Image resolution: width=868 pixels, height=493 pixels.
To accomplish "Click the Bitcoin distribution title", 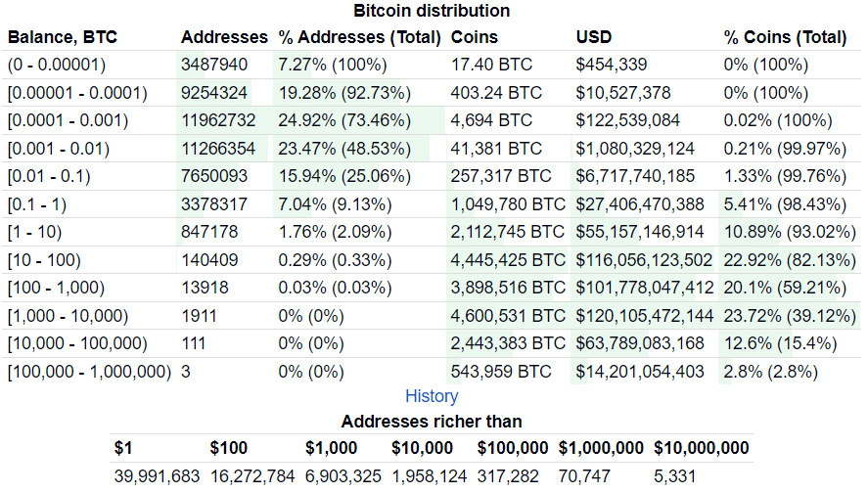I will pos(432,12).
